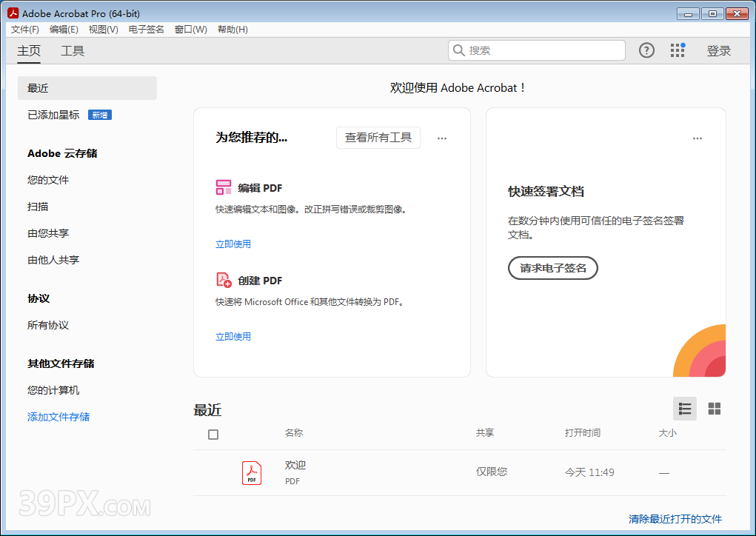Image resolution: width=756 pixels, height=536 pixels.
Task: Maximize the Adobe Acrobat Pro window
Action: click(x=712, y=13)
